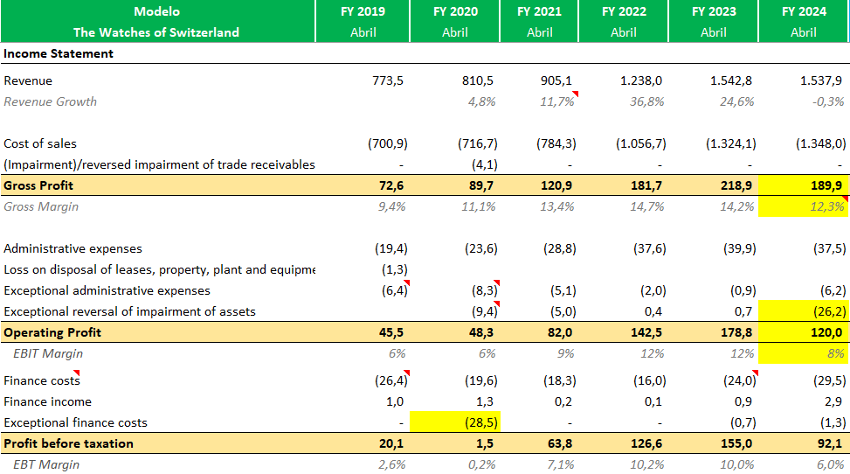850x474 pixels.
Task: Select the Operating Profit row label
Action: pos(52,332)
